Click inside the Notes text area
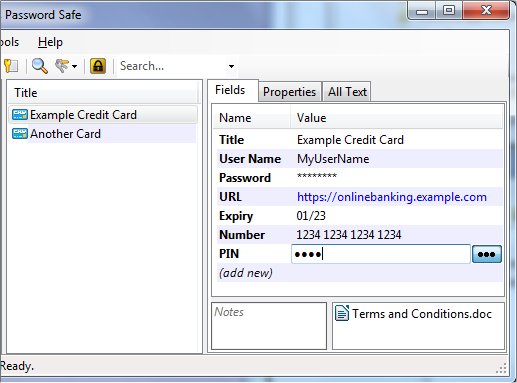This screenshot has width=517, height=383. (269, 326)
